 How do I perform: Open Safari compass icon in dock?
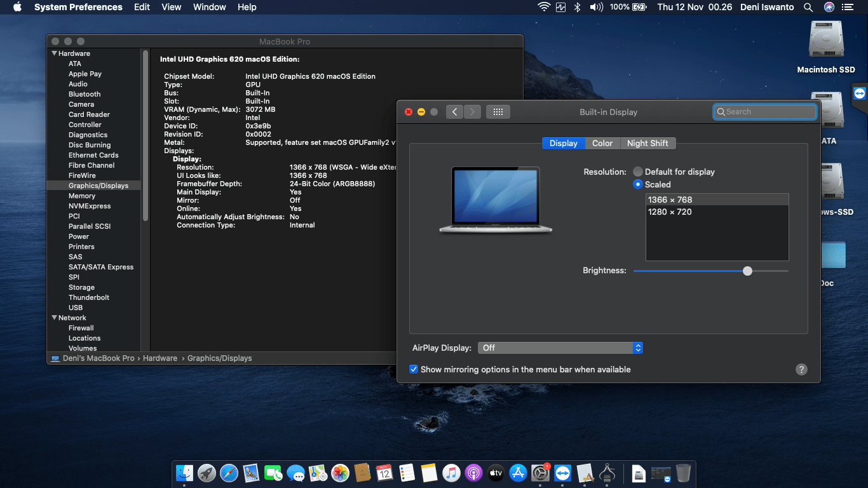[x=229, y=473]
